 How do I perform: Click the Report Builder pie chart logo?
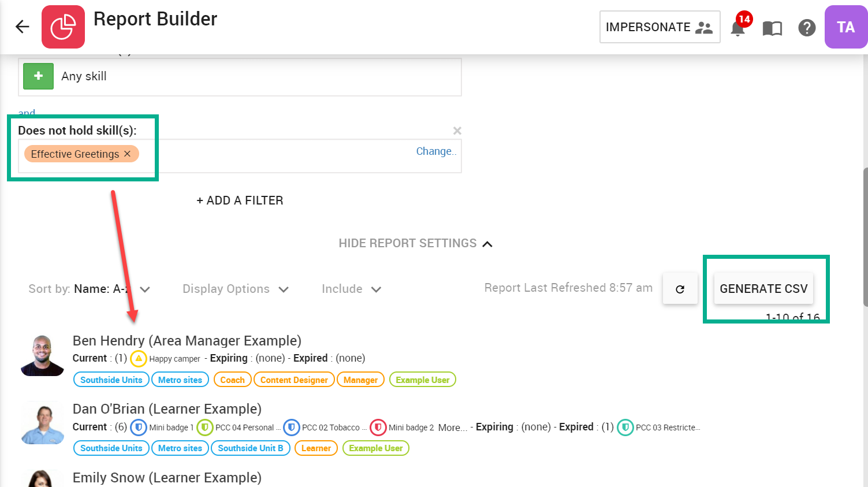(63, 27)
